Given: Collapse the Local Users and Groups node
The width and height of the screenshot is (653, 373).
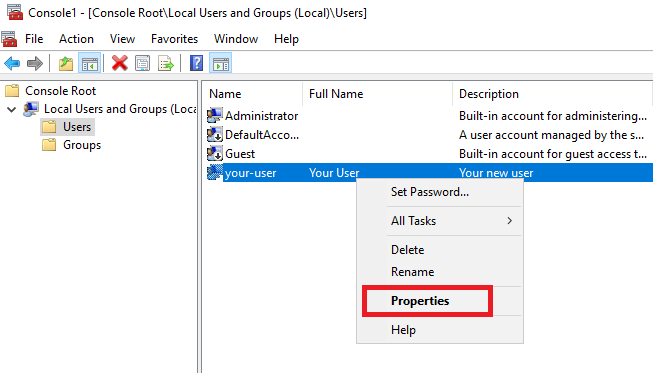Looking at the screenshot, I should tap(12, 109).
